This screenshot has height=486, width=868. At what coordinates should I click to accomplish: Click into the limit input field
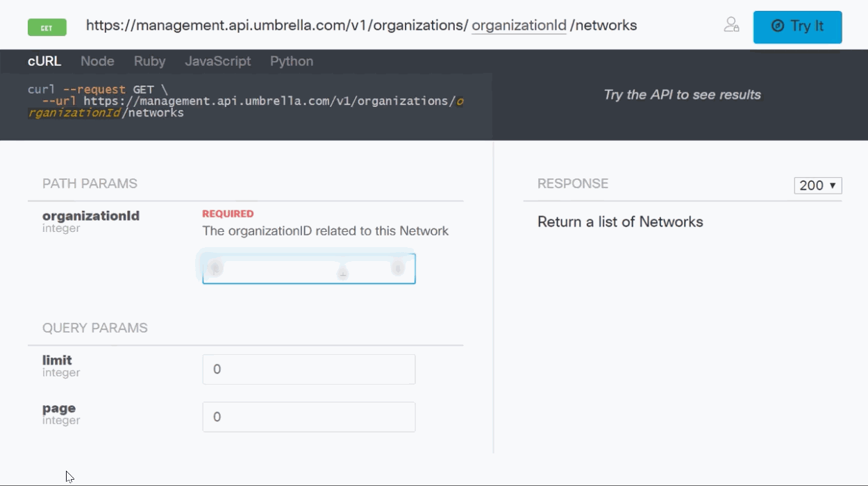[x=308, y=369]
